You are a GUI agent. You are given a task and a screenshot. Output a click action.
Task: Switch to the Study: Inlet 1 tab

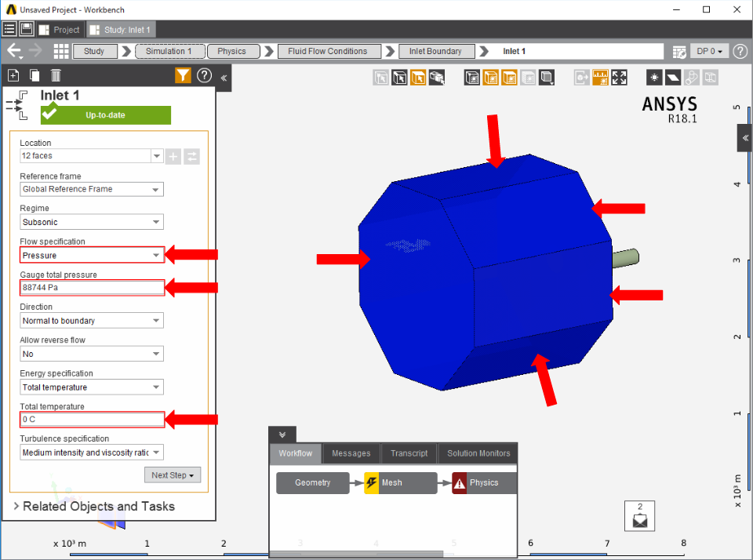[121, 30]
